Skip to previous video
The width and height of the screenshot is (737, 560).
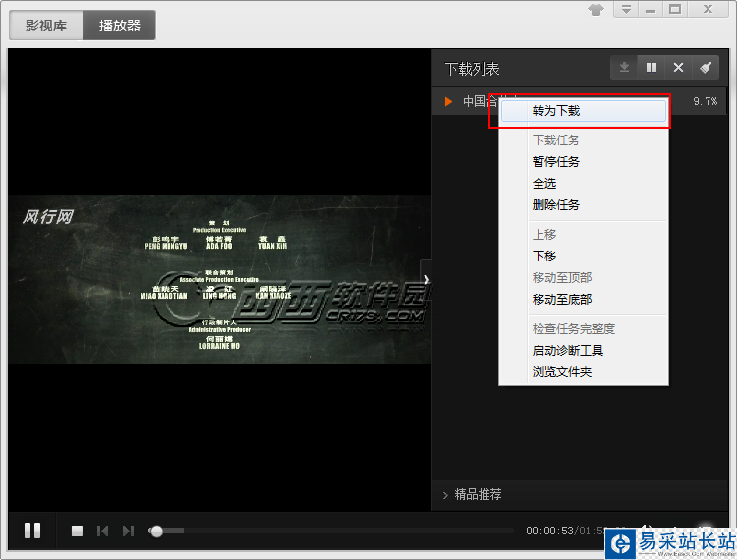[x=102, y=531]
